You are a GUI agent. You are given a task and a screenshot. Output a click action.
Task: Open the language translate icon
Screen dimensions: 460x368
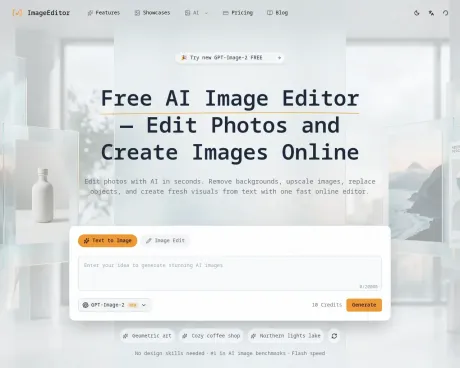tap(431, 13)
